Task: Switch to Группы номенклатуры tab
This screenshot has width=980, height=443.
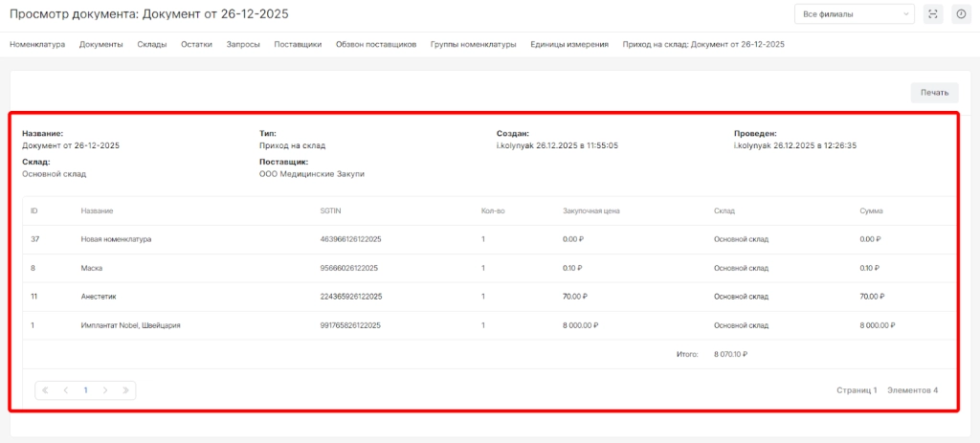Action: [x=473, y=44]
